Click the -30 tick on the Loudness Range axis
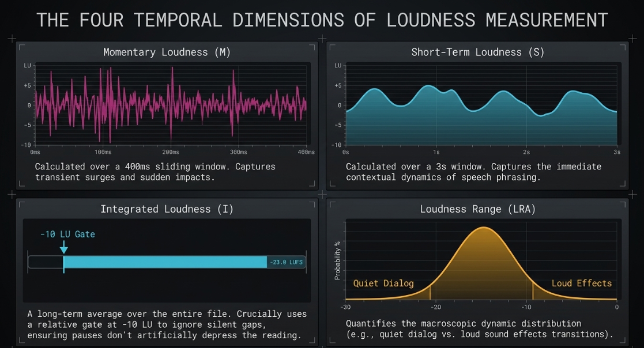This screenshot has height=348, width=644. pyautogui.click(x=346, y=307)
